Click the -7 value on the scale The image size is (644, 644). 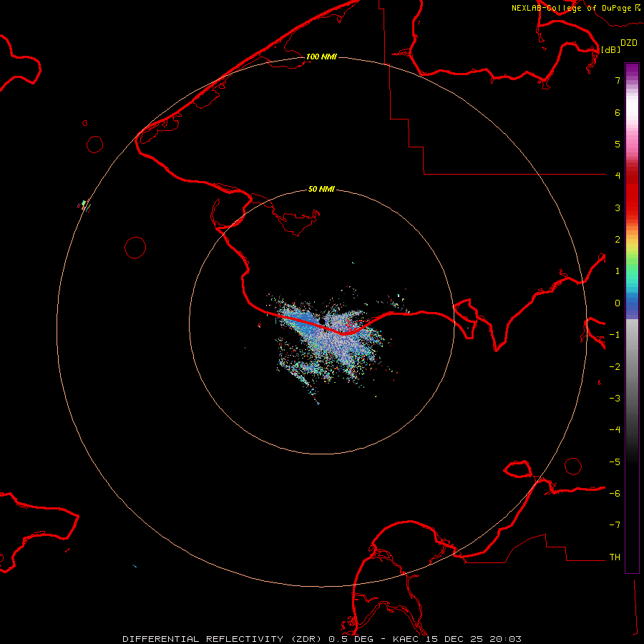point(615,525)
